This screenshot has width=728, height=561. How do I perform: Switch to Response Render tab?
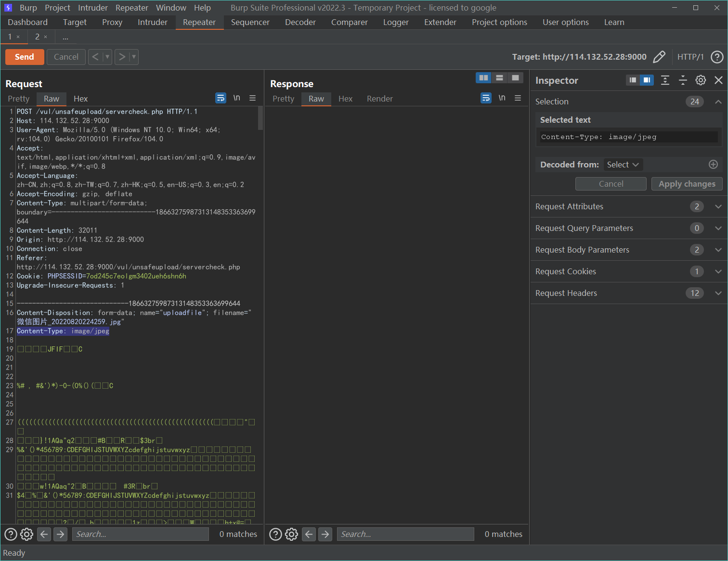380,99
